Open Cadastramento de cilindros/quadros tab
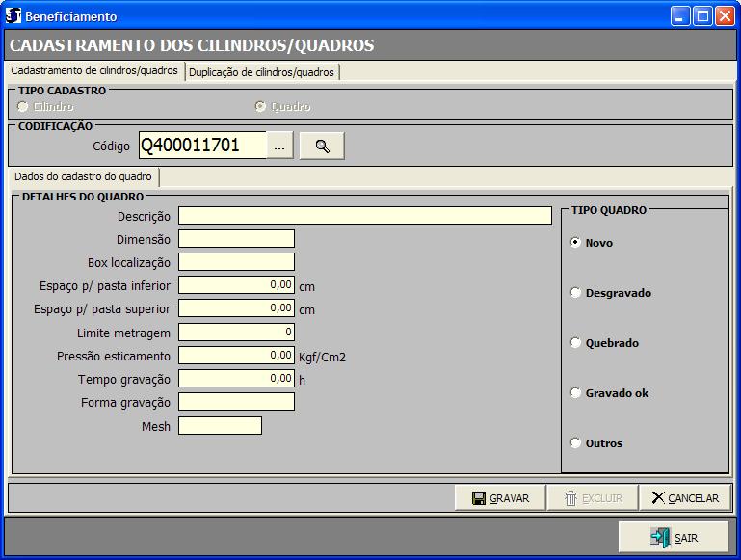 (94, 71)
